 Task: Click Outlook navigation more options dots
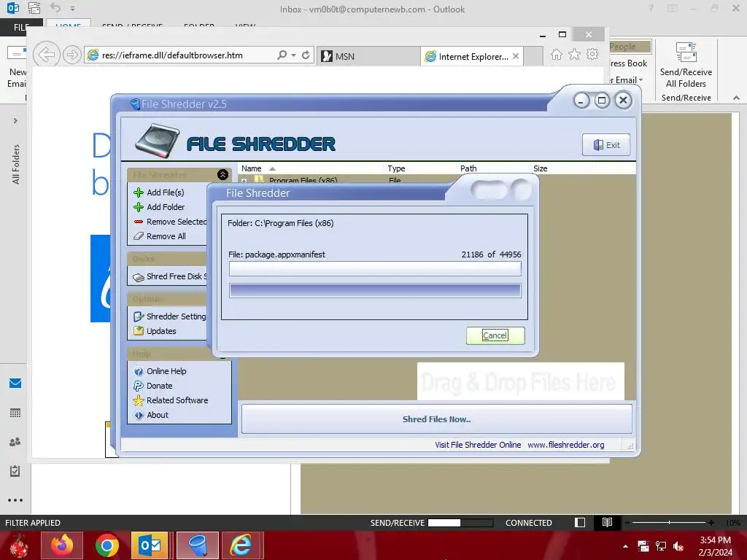coord(15,500)
